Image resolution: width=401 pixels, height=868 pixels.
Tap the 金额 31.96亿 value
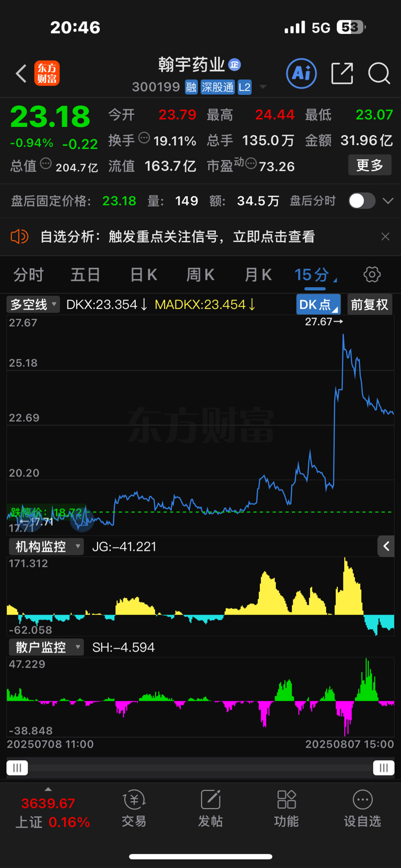(x=367, y=140)
